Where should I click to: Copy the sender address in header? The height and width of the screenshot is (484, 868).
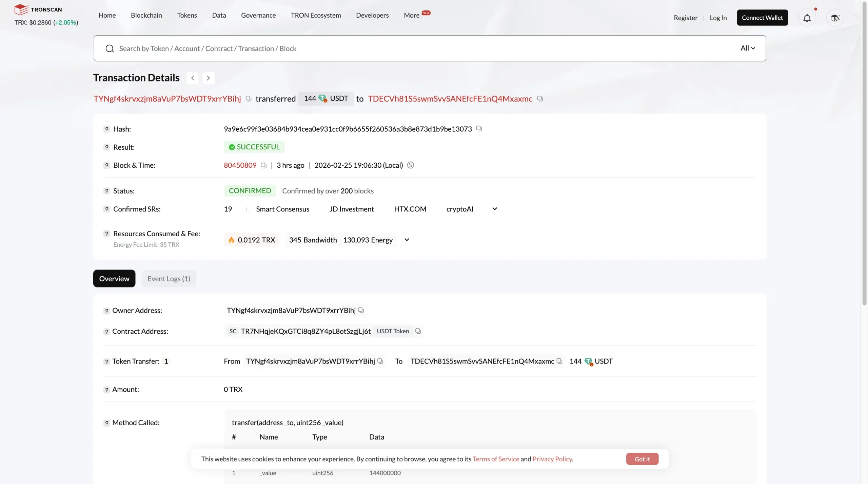[x=249, y=98]
